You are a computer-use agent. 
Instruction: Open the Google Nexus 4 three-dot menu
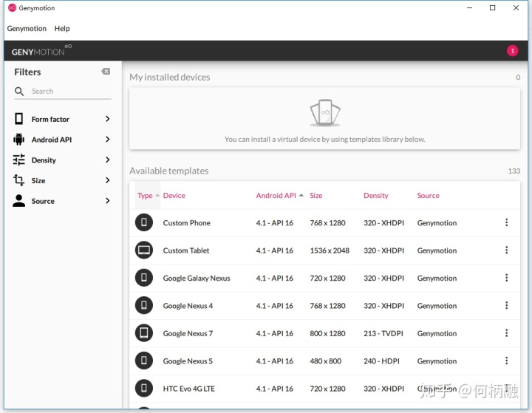point(507,305)
